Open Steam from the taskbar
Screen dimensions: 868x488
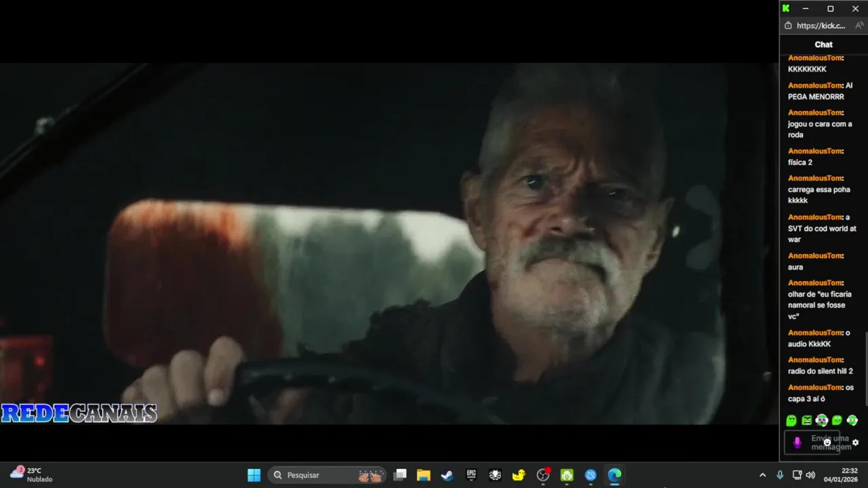point(447,475)
